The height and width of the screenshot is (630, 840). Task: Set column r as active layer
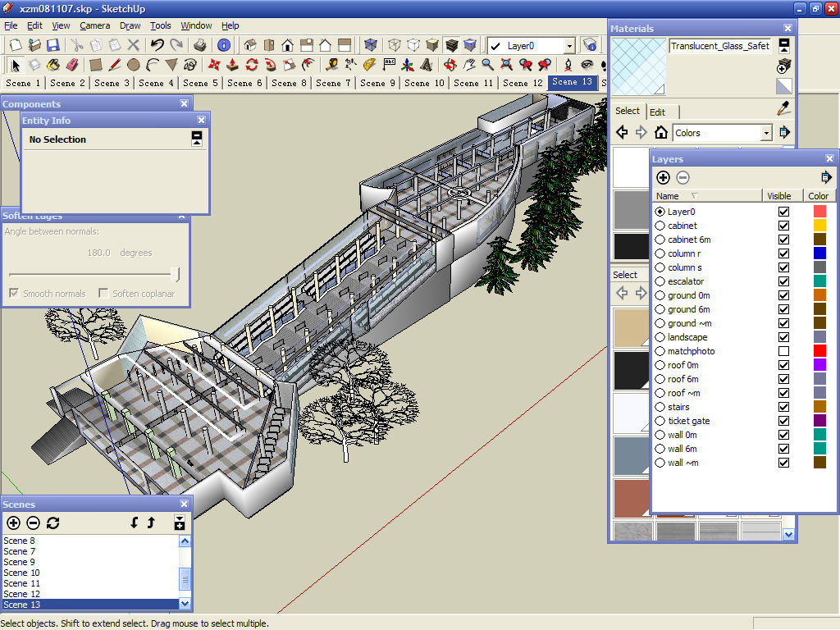click(x=660, y=253)
